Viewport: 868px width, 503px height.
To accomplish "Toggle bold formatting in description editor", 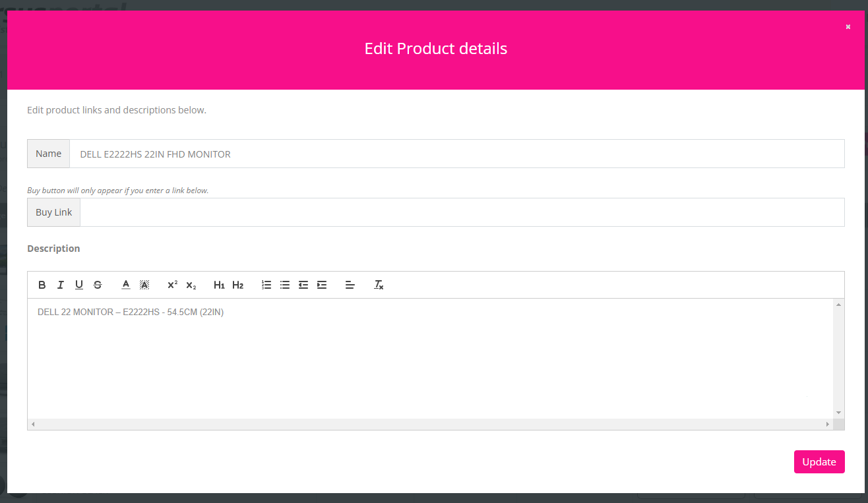I will [x=42, y=285].
